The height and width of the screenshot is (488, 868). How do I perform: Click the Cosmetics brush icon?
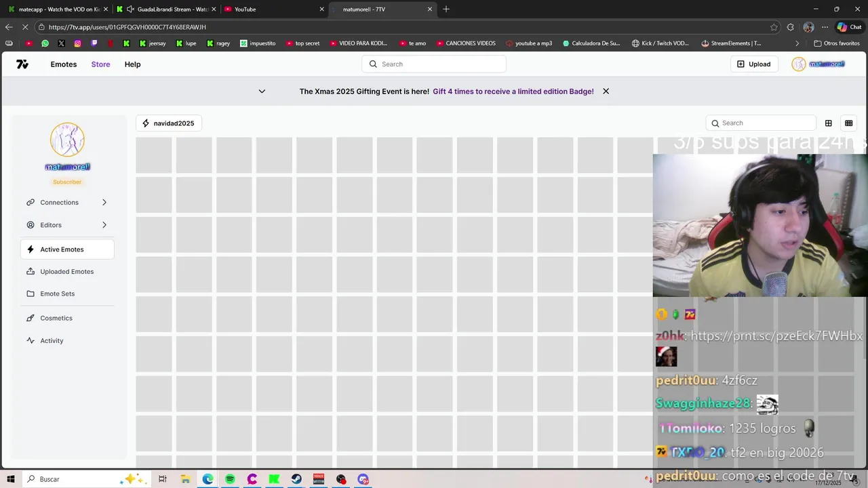coord(31,318)
